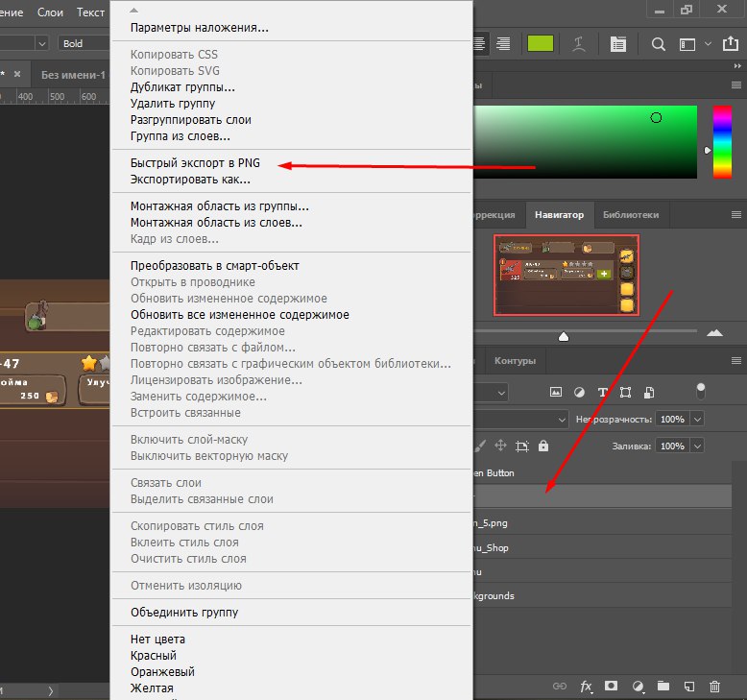Choose Удалить группу
This screenshot has height=700, width=747.
(x=173, y=104)
